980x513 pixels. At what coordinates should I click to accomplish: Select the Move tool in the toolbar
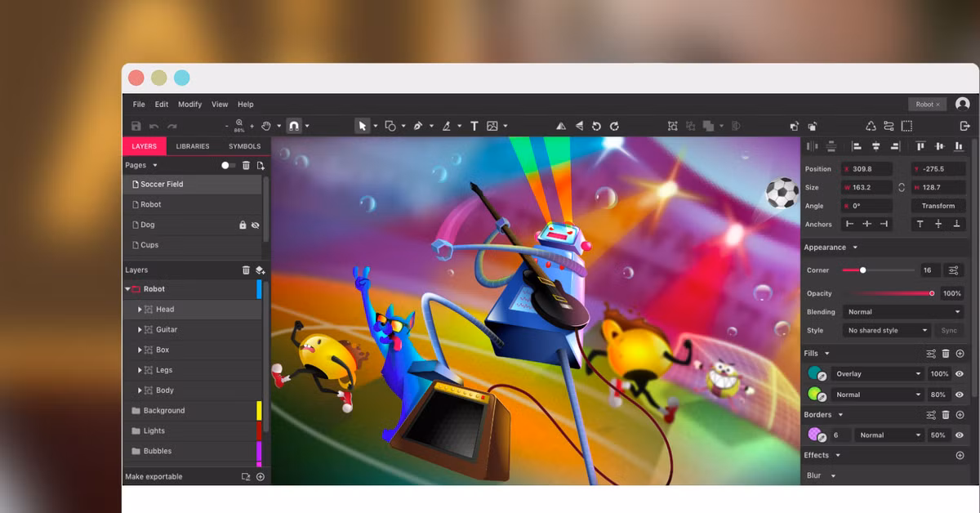(x=362, y=125)
